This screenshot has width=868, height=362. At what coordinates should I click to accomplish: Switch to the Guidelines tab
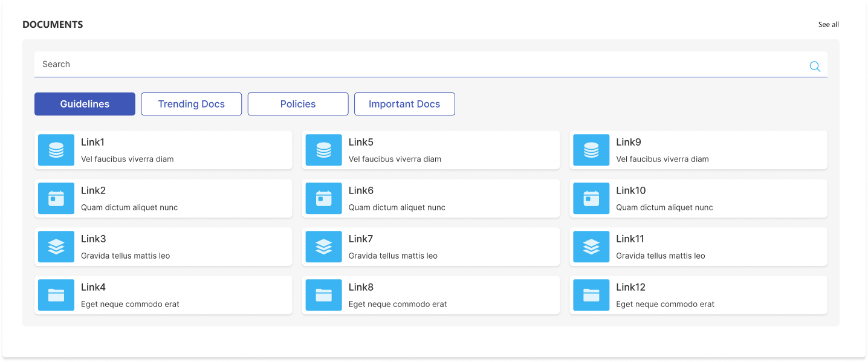pyautogui.click(x=85, y=103)
